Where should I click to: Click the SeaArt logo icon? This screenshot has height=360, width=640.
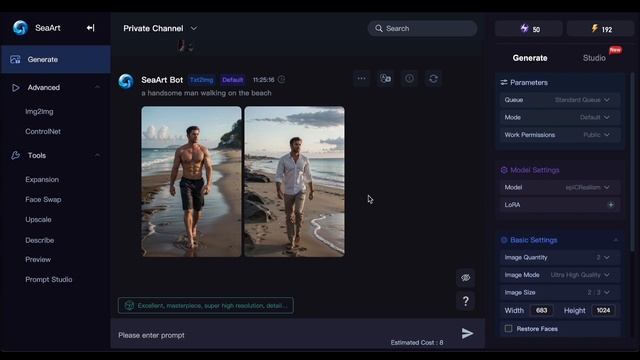pos(20,28)
